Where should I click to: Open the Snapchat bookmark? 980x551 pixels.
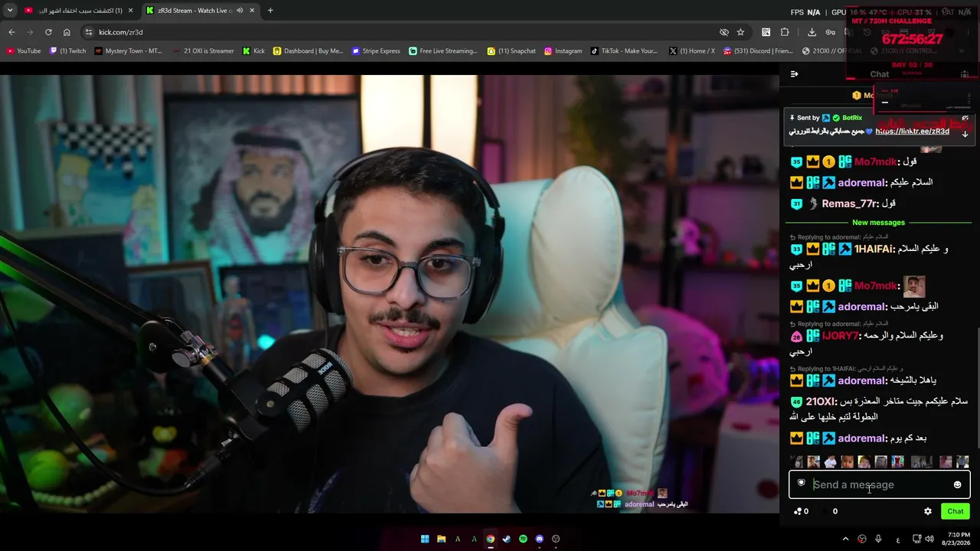pos(511,51)
